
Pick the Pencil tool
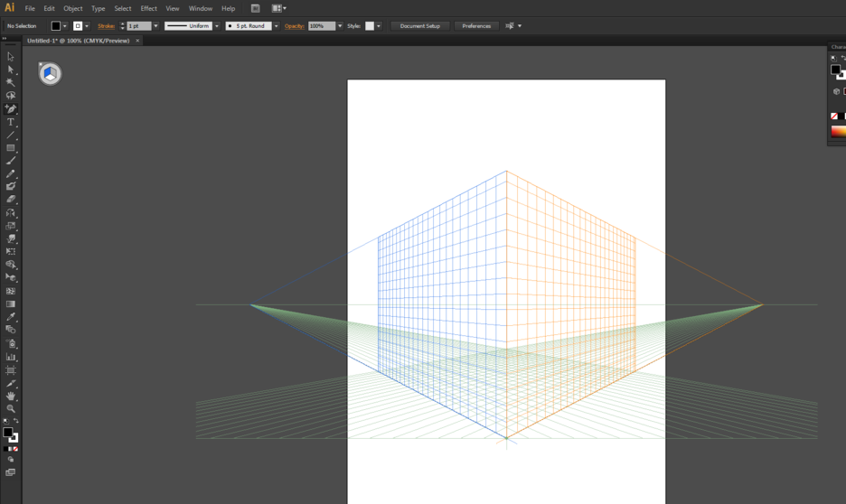pyautogui.click(x=10, y=173)
